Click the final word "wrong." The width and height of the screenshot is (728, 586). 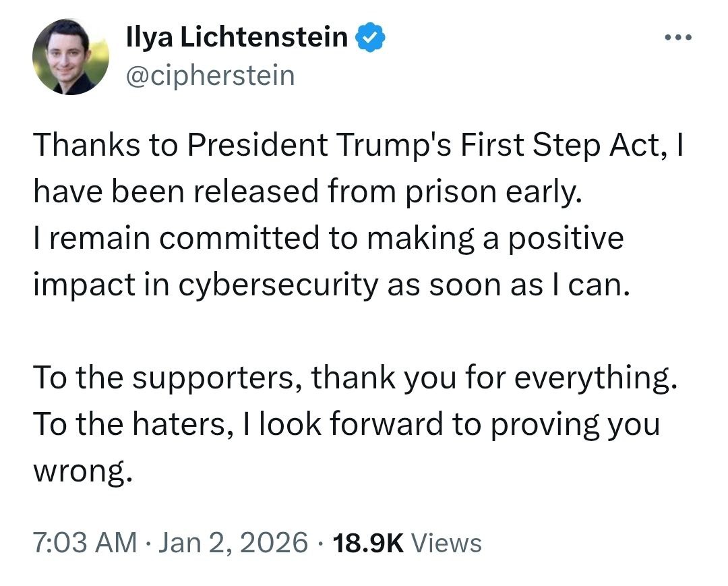click(81, 470)
